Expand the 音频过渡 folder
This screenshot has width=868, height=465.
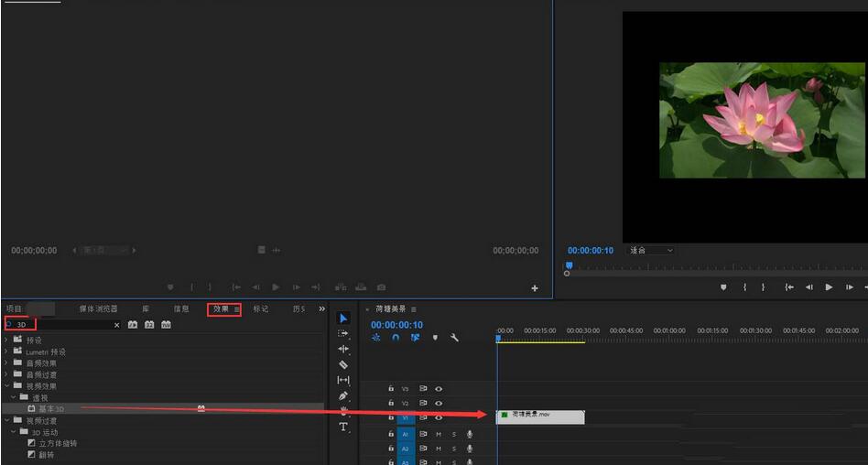[6, 374]
